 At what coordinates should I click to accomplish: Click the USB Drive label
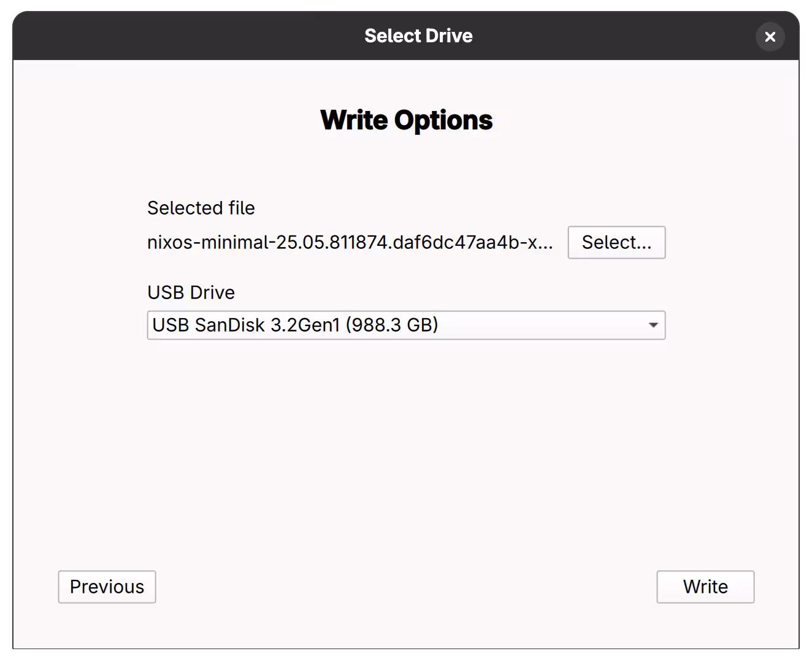191,292
